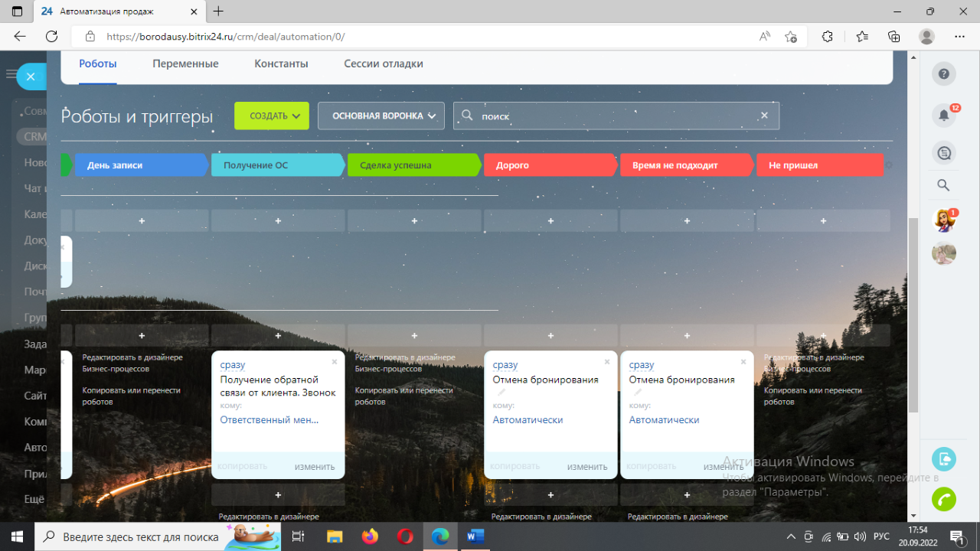Open Автоматически link on the Дорого robot
The image size is (980, 551).
pos(528,420)
